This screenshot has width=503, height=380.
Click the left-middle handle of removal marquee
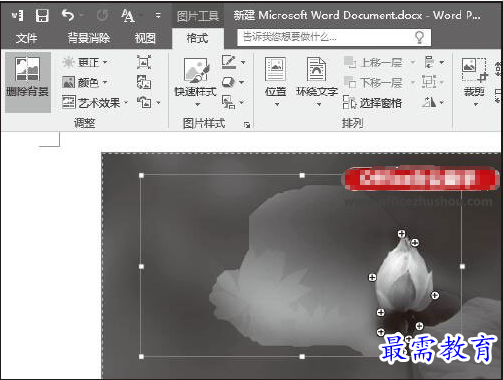point(141,267)
